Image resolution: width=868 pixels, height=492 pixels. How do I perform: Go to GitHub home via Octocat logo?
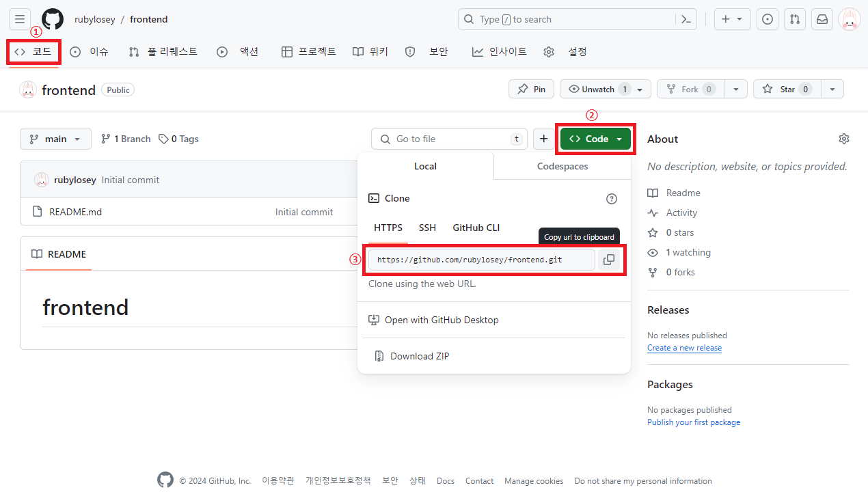click(53, 19)
